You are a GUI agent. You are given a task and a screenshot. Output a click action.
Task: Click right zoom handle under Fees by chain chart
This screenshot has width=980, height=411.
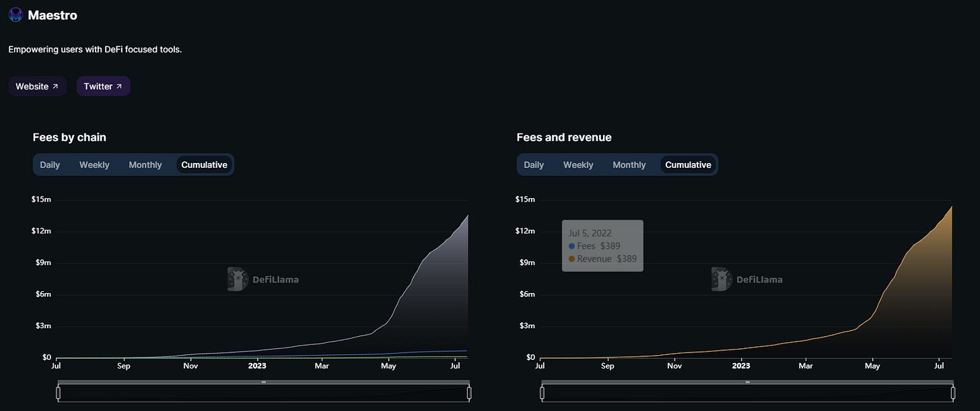tap(469, 392)
